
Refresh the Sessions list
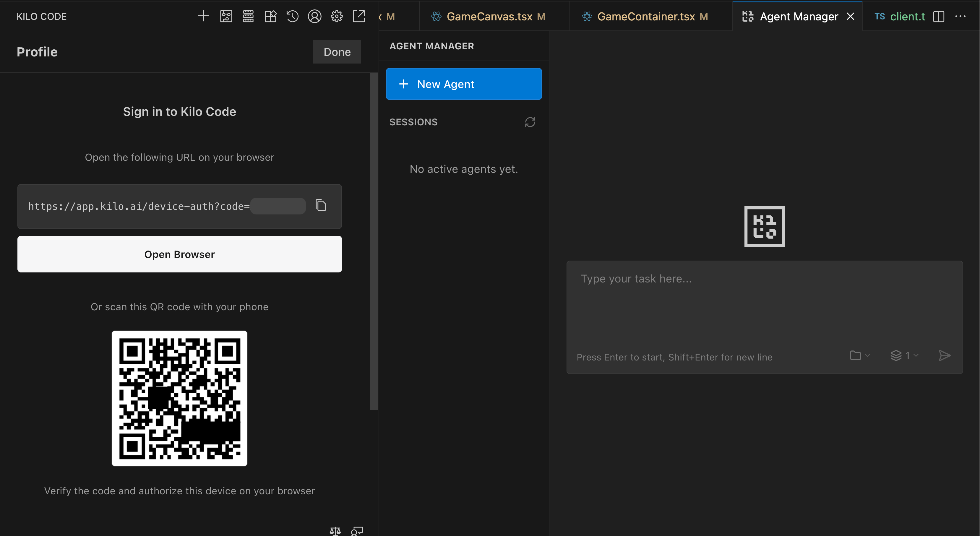[x=530, y=122]
